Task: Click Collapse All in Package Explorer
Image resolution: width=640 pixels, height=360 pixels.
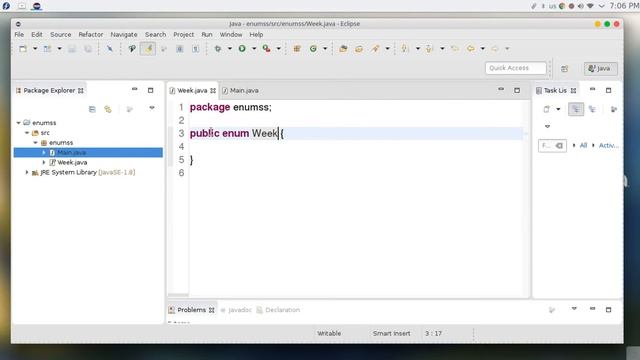Action: coord(92,109)
